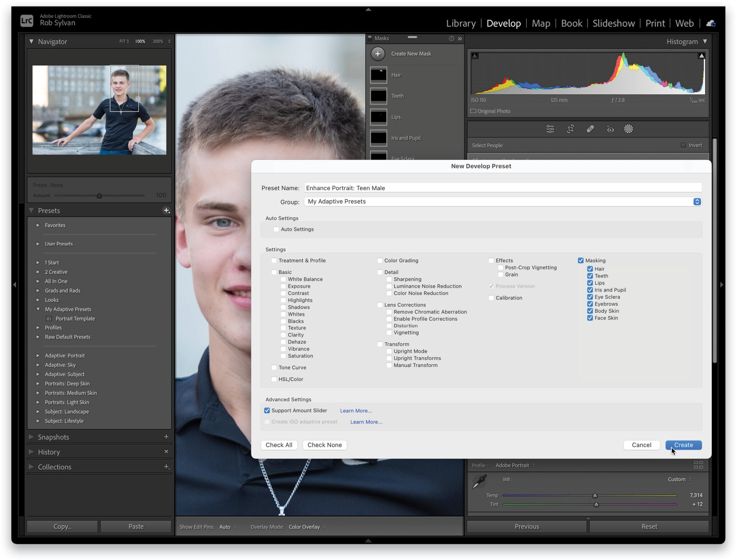Click the Check None button
Image resolution: width=736 pixels, height=560 pixels.
coord(324,445)
